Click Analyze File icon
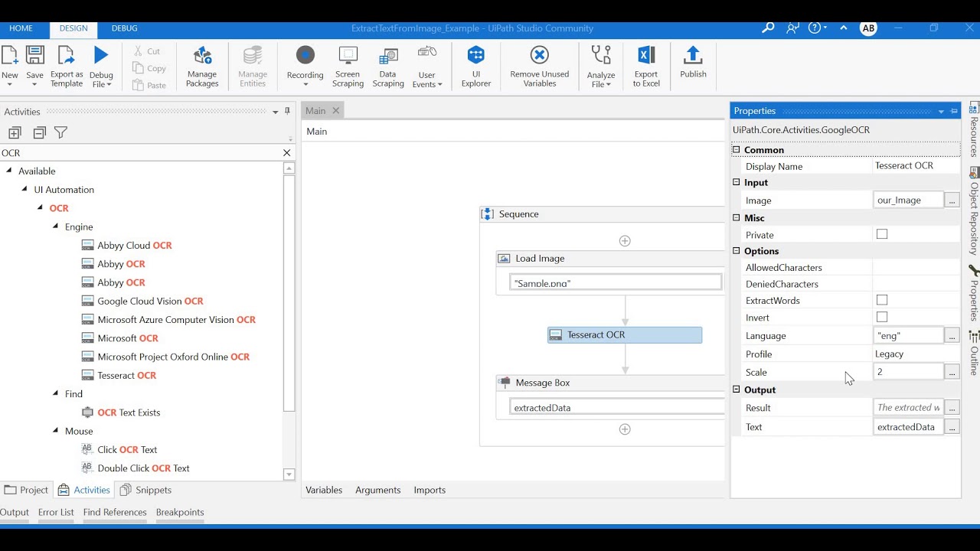The image size is (980, 551). click(x=601, y=55)
